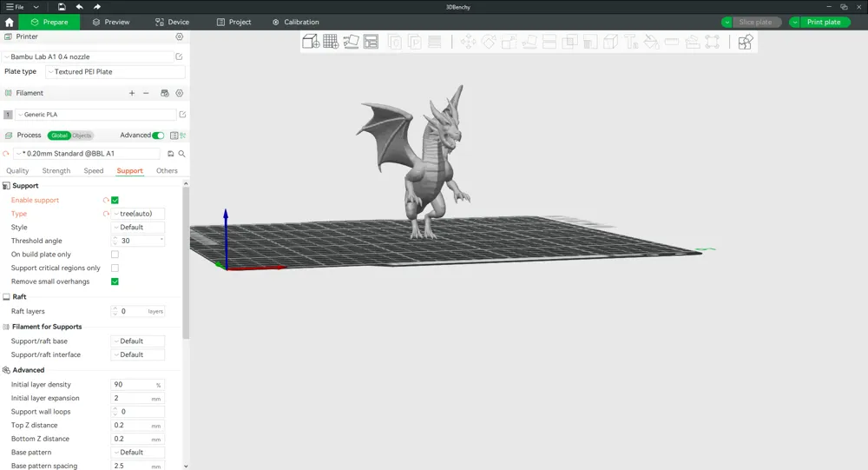Click the Variable layer height icon
The image size is (868, 470).
(x=435, y=42)
